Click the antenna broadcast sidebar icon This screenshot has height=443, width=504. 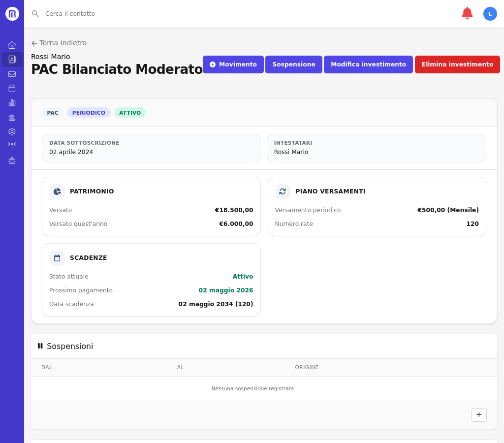pos(12,146)
